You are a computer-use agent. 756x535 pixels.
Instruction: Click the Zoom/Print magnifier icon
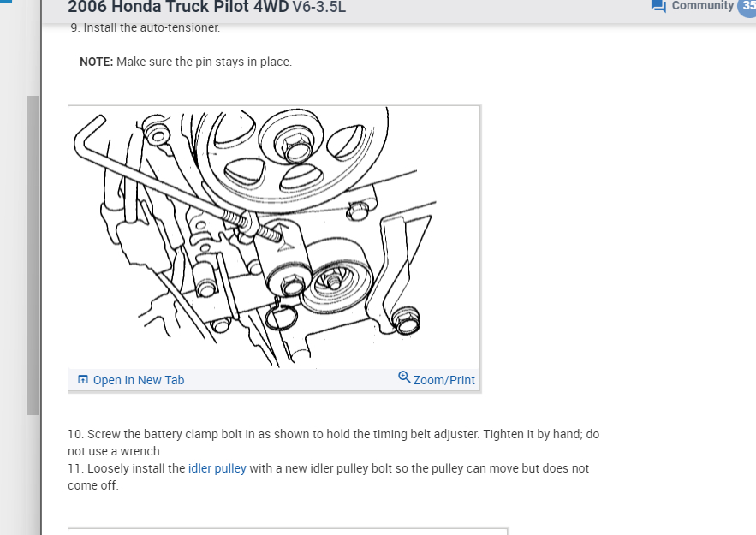pos(404,377)
